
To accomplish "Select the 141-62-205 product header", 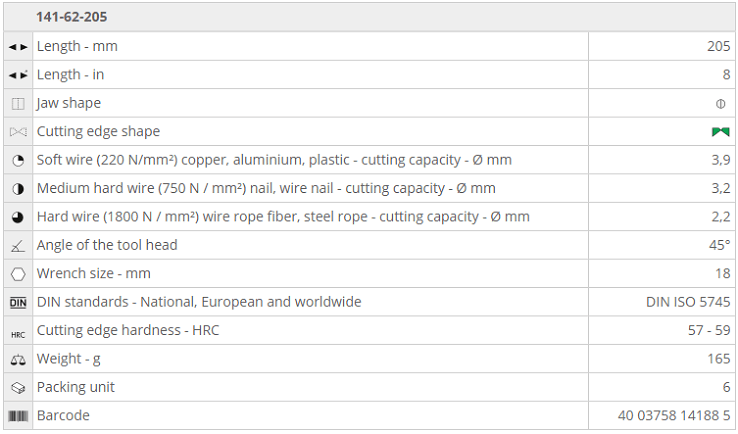I will pos(72,17).
